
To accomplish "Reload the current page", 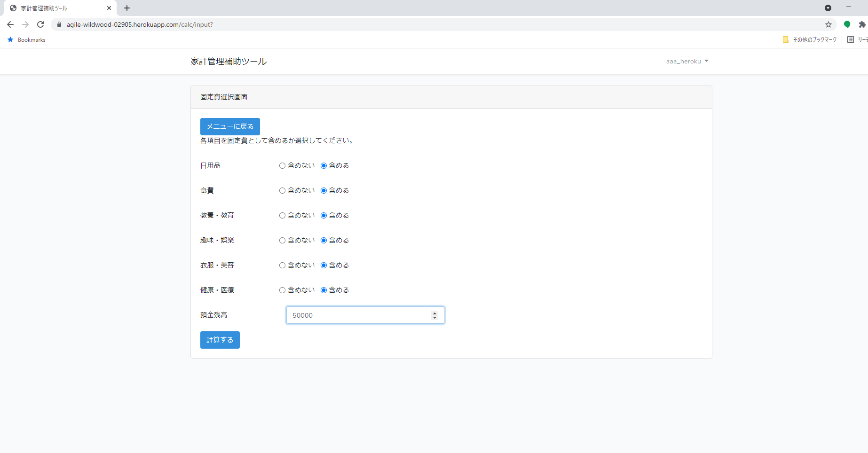I will 40,24.
